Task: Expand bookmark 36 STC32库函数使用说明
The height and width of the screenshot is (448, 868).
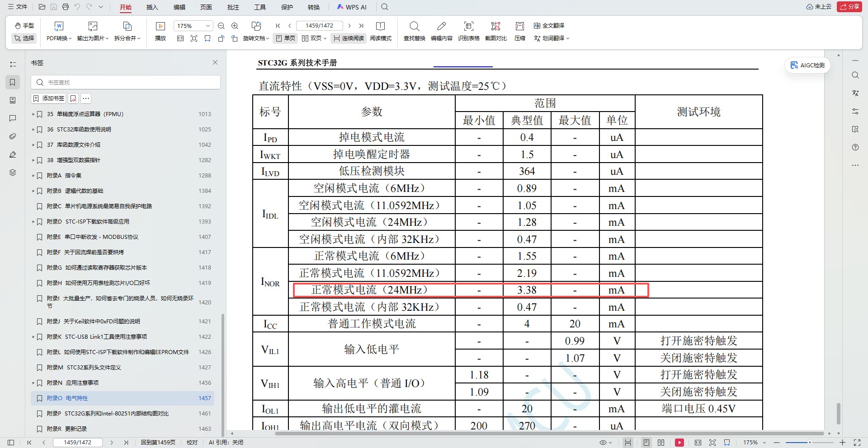Action: (33, 130)
